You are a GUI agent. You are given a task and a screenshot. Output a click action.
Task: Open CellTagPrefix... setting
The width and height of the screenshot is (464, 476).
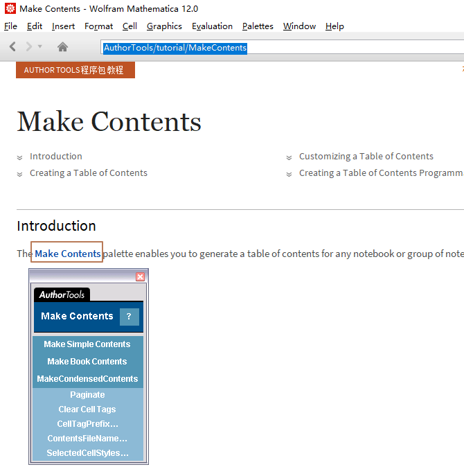87,424
